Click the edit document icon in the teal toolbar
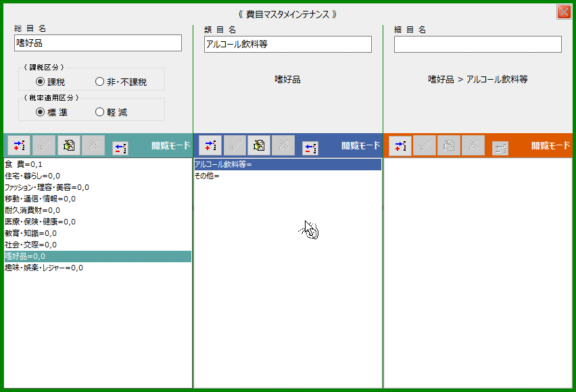Viewport: 576px width, 392px height. click(69, 145)
